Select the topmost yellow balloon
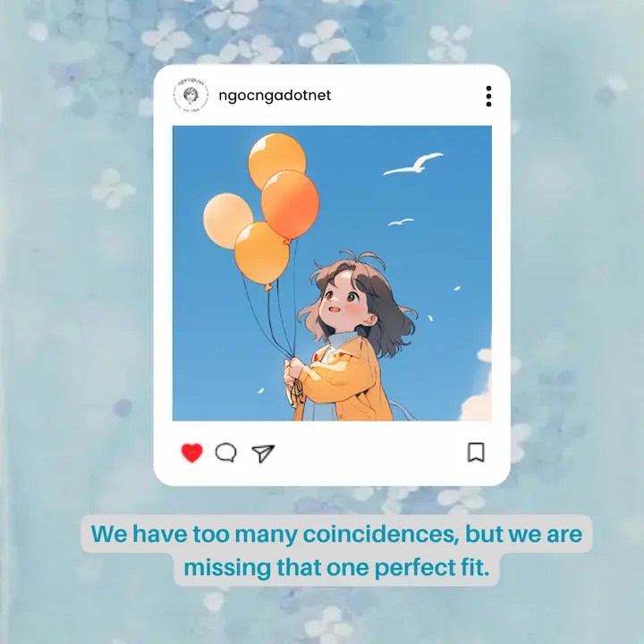This screenshot has width=644, height=644. click(x=276, y=159)
